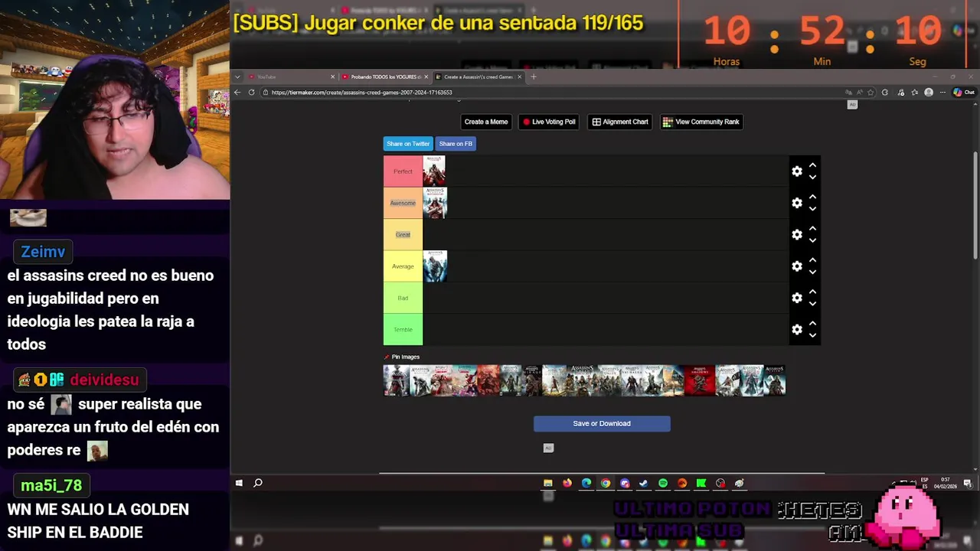Move the Terrible tier row up
Image resolution: width=980 pixels, height=551 pixels.
(813, 324)
